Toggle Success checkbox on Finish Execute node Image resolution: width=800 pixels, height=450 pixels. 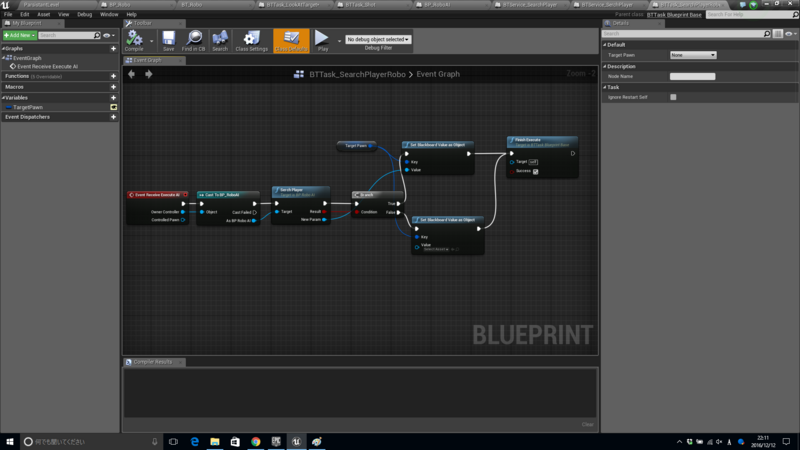pyautogui.click(x=535, y=171)
